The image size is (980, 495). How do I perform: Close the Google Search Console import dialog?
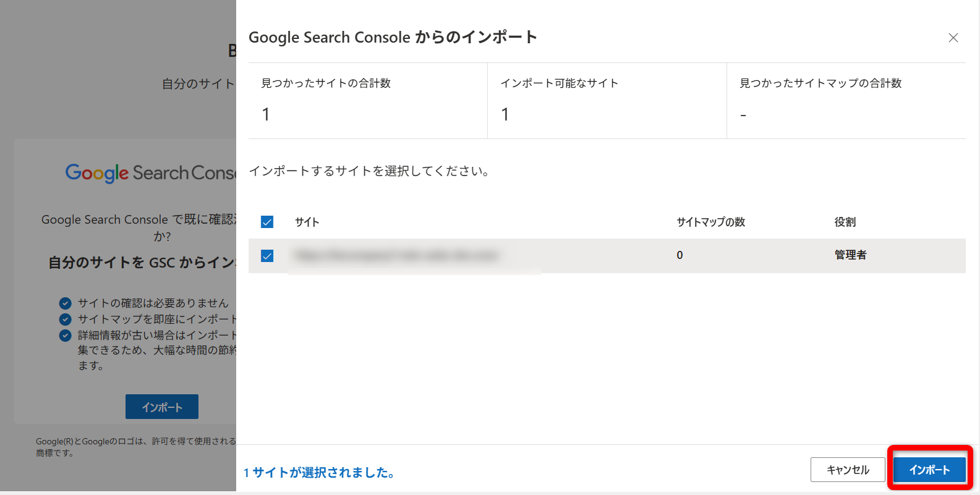click(953, 38)
